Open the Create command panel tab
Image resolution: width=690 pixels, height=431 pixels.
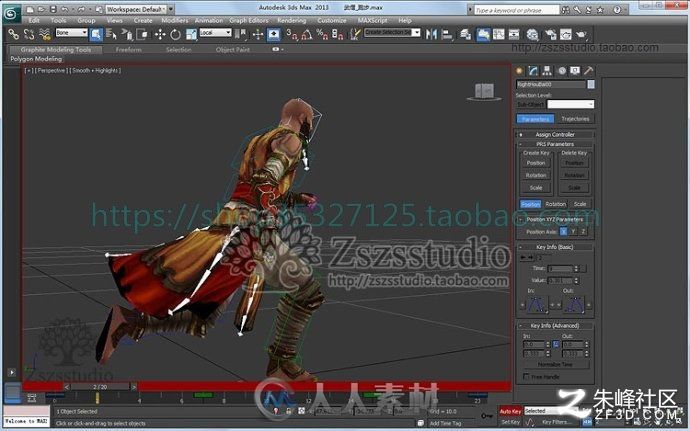coord(520,70)
